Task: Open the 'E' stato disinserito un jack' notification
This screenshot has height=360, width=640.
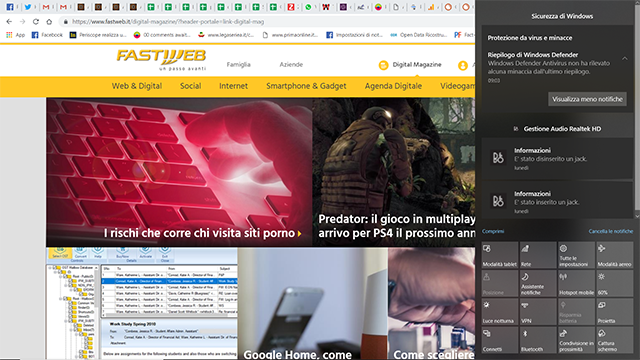Action: click(557, 159)
